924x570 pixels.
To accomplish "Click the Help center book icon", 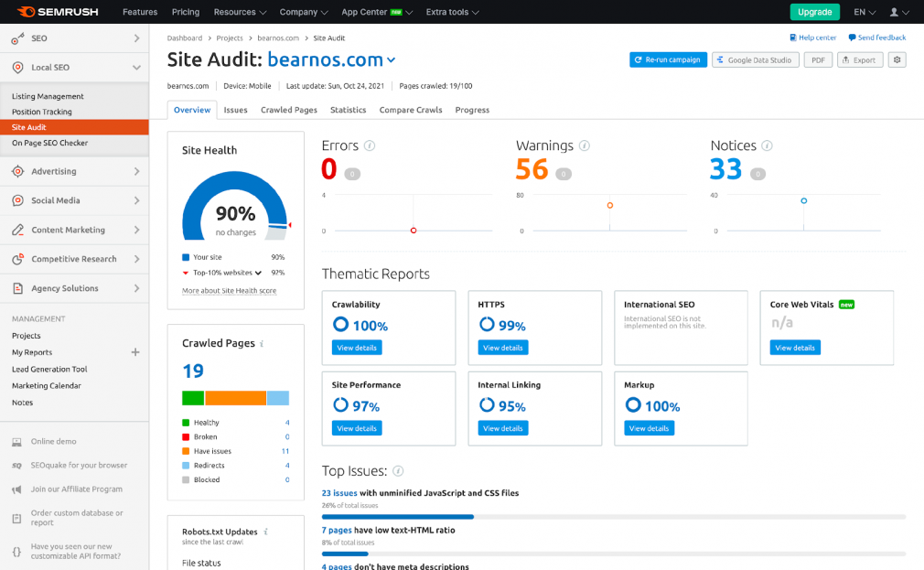I will pos(792,38).
